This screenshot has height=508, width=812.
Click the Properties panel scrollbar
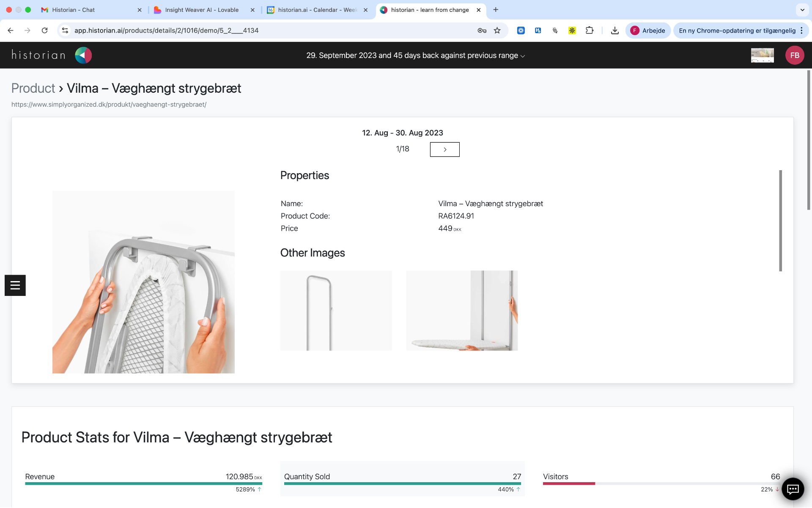pyautogui.click(x=780, y=221)
